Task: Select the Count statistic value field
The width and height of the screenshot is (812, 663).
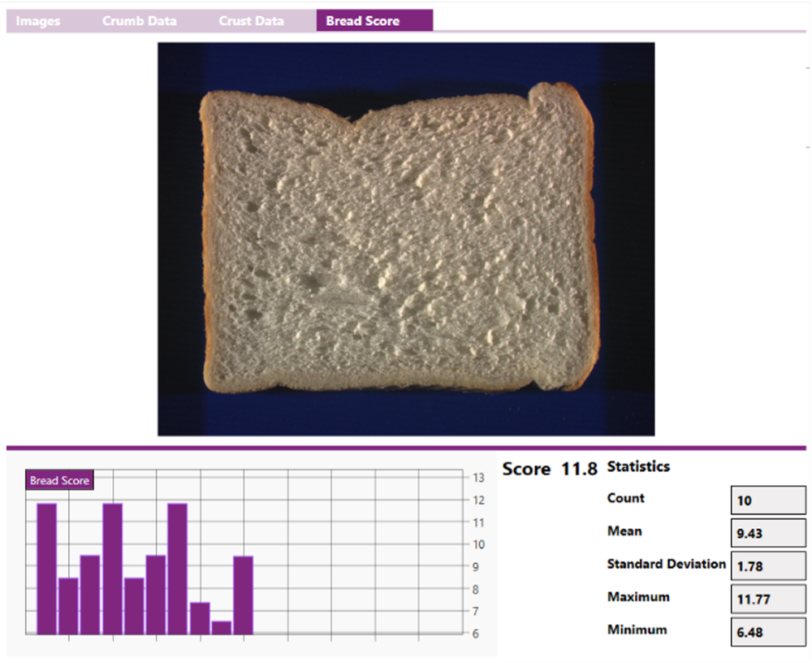Action: click(x=767, y=500)
